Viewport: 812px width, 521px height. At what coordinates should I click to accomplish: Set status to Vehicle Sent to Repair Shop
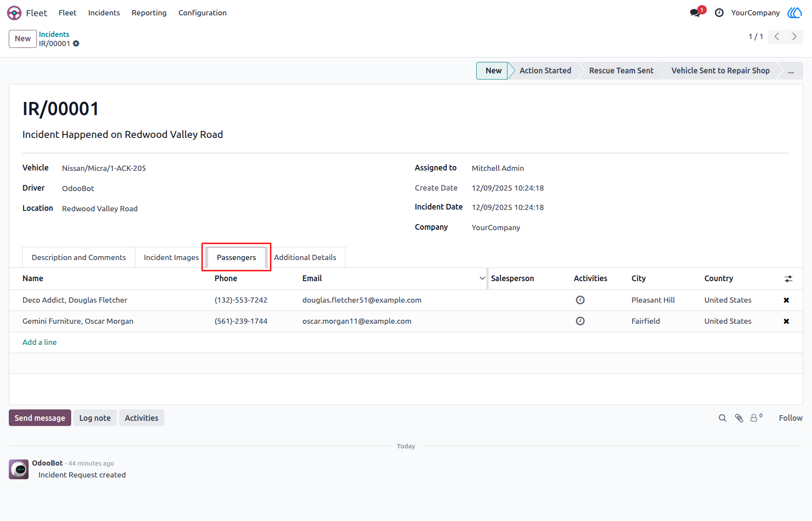pyautogui.click(x=721, y=71)
